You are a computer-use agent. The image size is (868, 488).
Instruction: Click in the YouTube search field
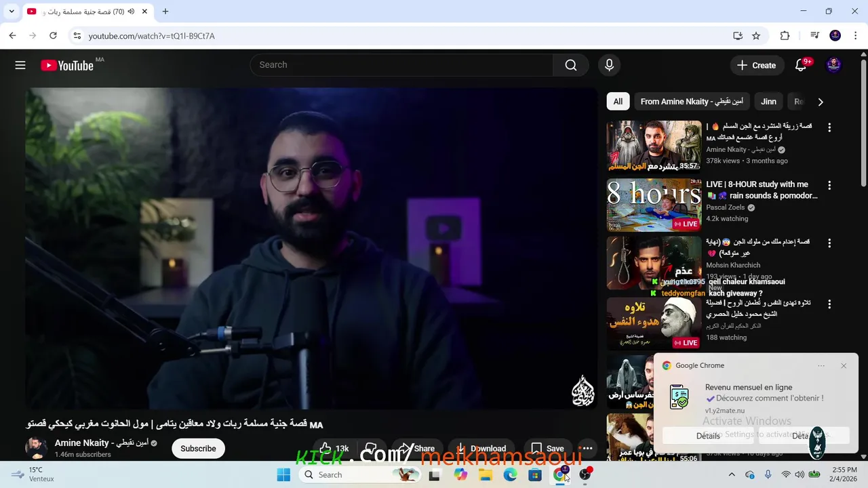(x=401, y=65)
